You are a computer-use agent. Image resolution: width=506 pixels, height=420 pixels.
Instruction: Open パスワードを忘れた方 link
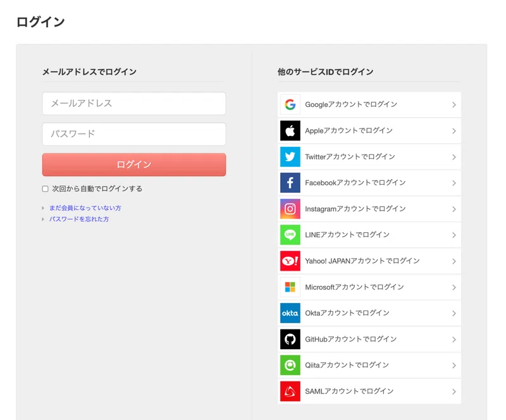pyautogui.click(x=79, y=219)
